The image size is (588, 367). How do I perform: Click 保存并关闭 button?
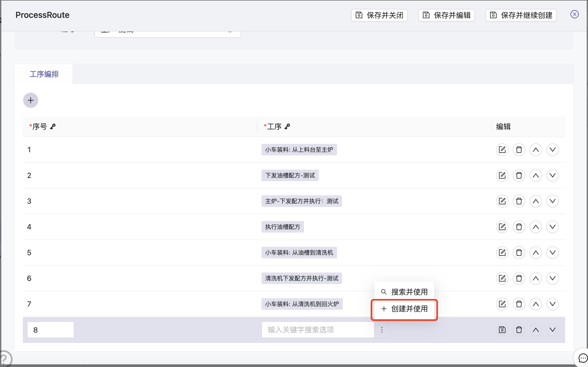point(379,15)
